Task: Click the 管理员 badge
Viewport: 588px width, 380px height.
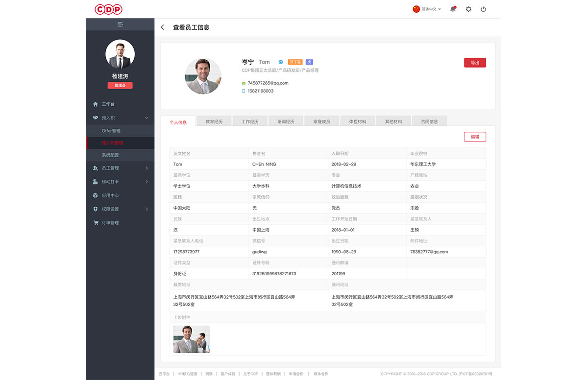Action: coord(120,85)
